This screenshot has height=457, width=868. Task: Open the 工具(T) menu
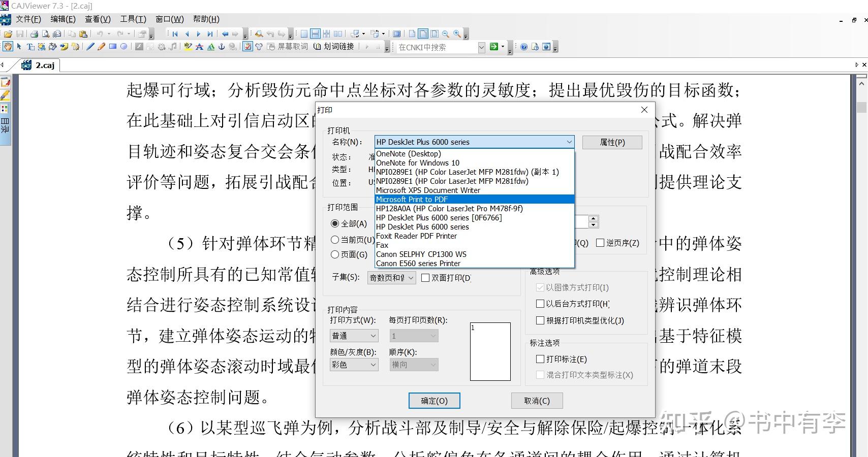click(133, 19)
